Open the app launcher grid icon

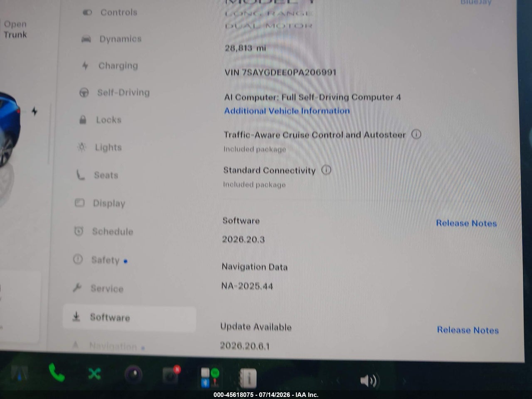[x=210, y=377]
